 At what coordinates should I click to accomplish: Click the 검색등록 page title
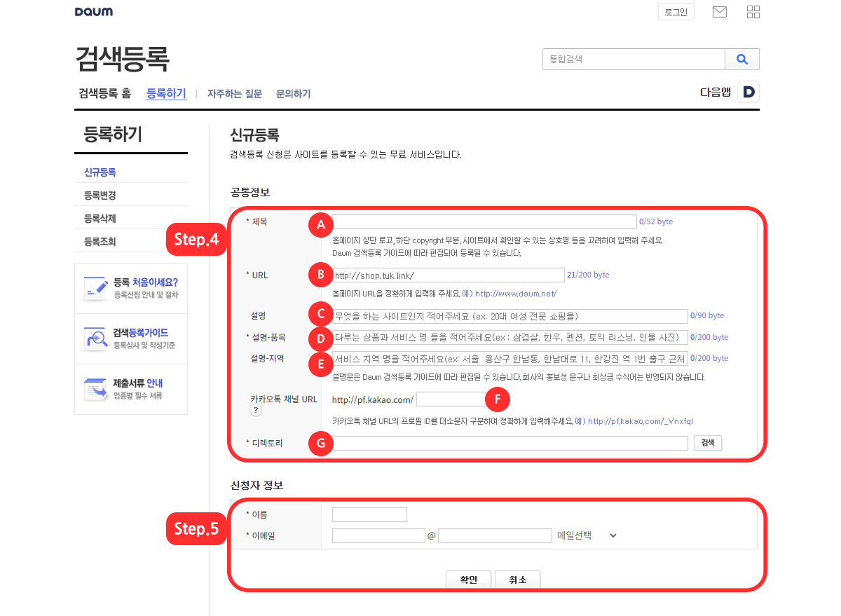tap(122, 59)
